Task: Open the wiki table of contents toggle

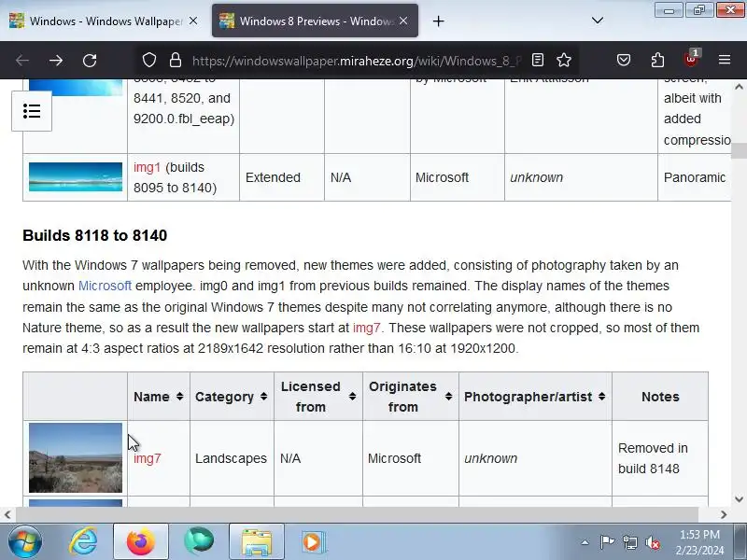Action: (x=32, y=111)
